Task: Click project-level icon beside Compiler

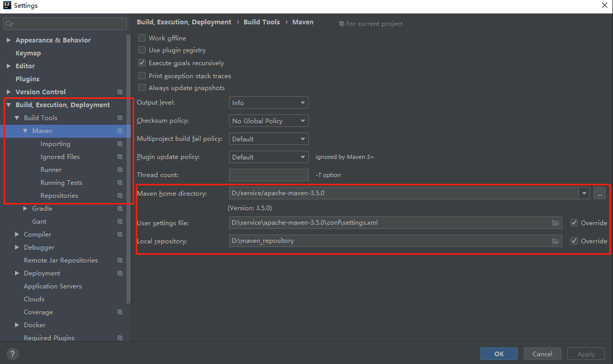Action: tap(120, 235)
